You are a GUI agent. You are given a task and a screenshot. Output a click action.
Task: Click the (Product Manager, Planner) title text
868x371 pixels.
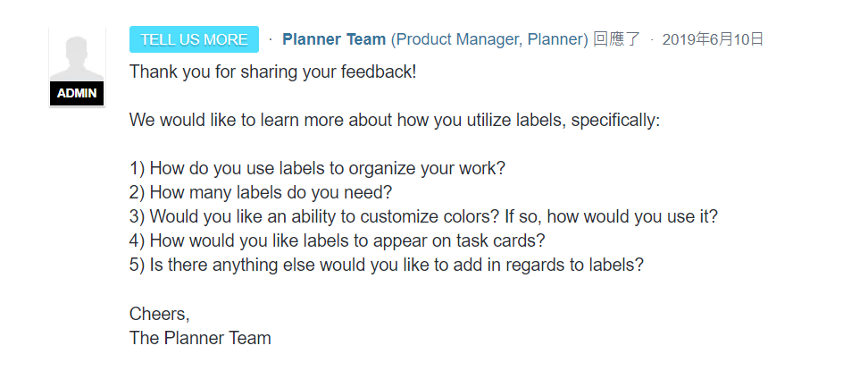point(489,39)
